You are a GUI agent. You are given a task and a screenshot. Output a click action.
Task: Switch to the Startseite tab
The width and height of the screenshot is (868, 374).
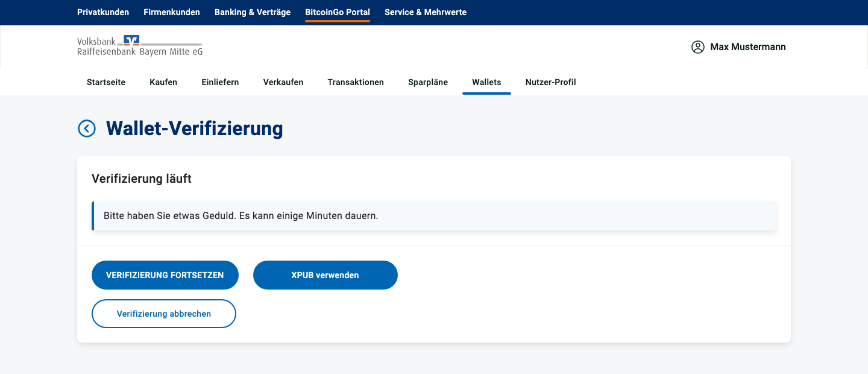[106, 82]
